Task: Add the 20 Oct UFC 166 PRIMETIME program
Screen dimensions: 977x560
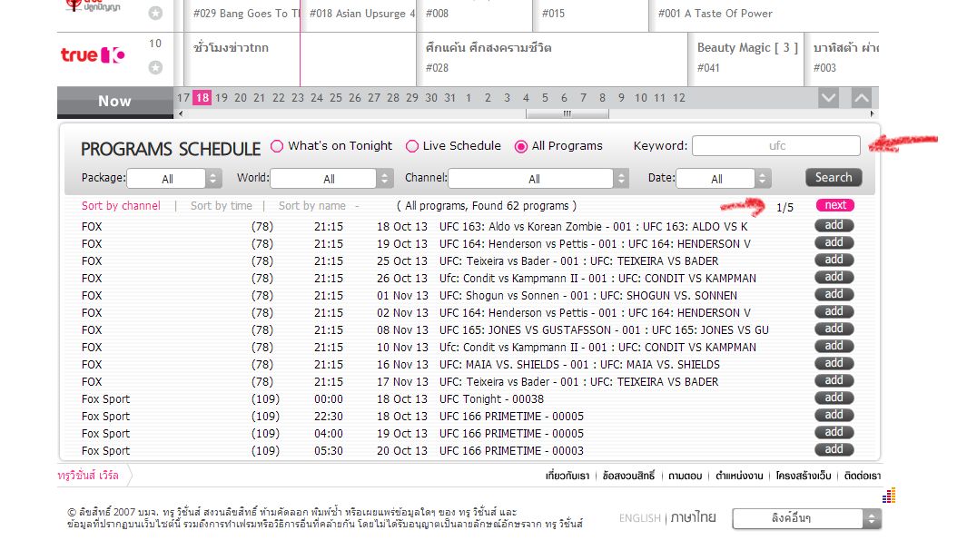Action: (834, 450)
